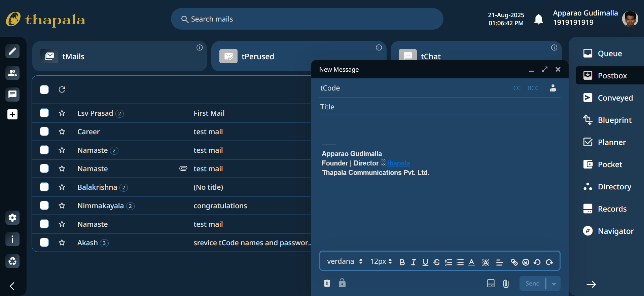Insert a hyperlink
Screen dimensions: 644x296
click(x=514, y=262)
